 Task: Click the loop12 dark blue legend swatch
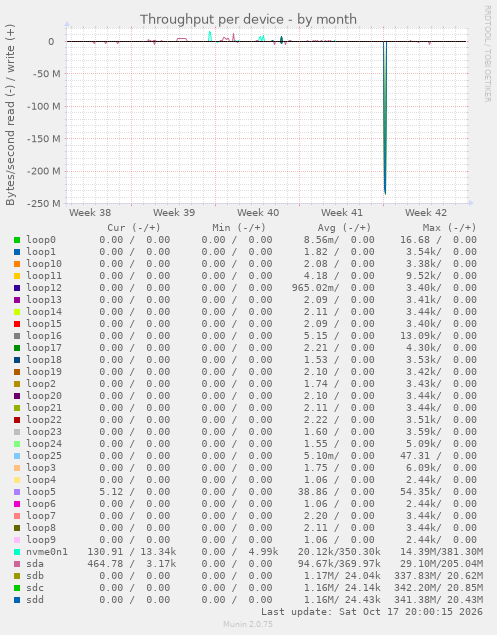click(x=17, y=288)
